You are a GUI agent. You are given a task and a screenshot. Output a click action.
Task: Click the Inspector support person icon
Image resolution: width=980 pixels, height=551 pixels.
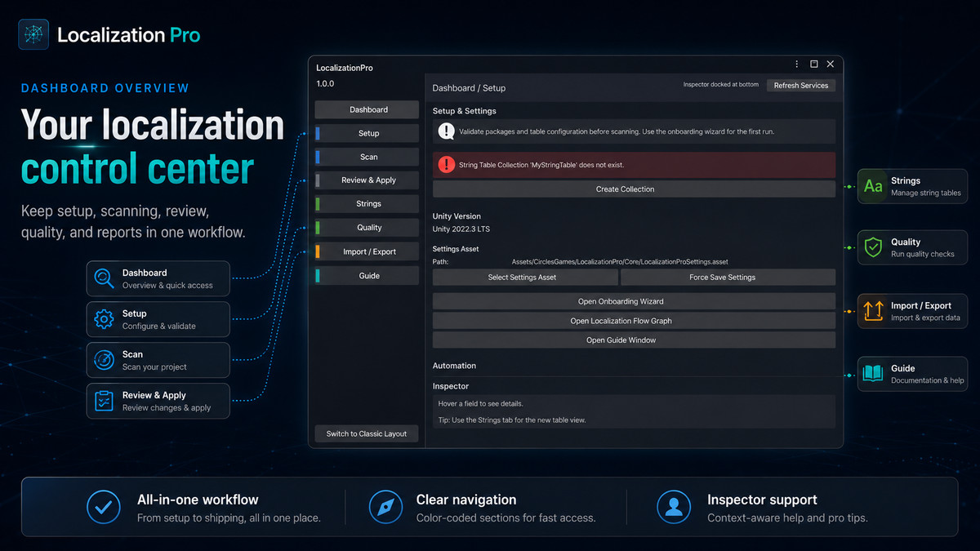tap(674, 507)
